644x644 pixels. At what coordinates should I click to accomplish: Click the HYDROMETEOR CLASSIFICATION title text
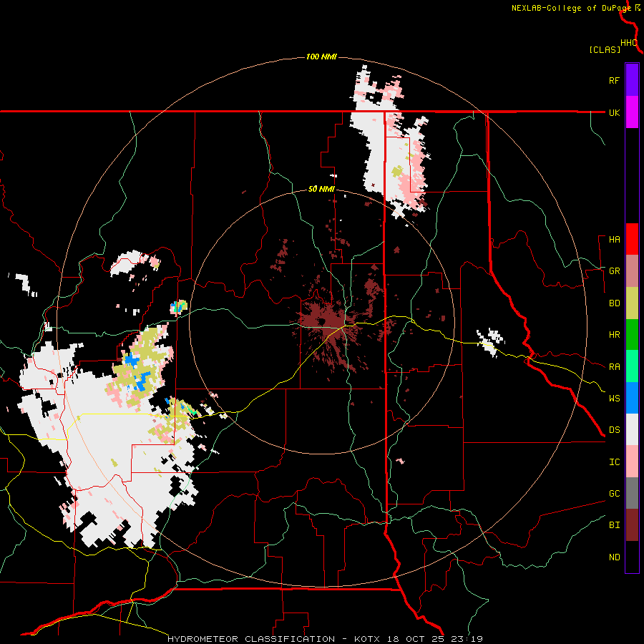pyautogui.click(x=251, y=639)
